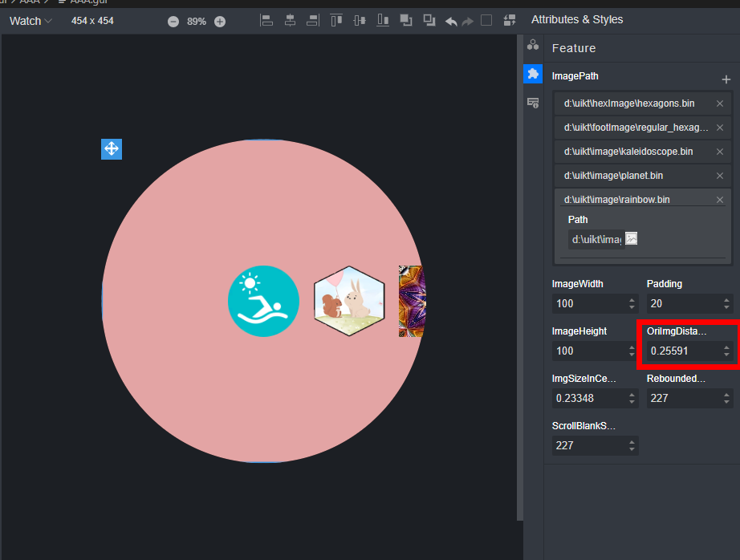
Task: Align selected widgets to top edge
Action: [x=337, y=21]
